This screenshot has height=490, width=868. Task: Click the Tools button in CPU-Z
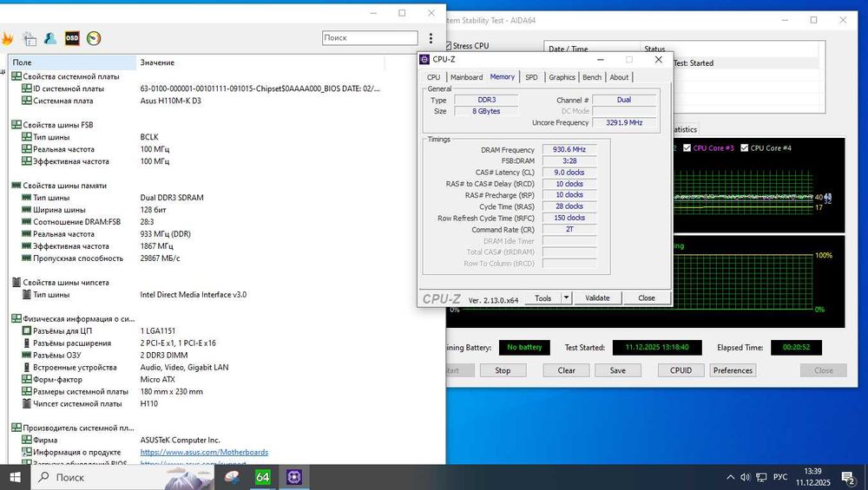(x=543, y=297)
